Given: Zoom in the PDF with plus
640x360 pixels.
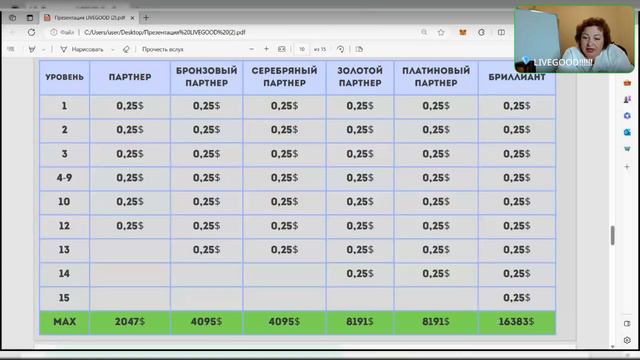Looking at the screenshot, I should tap(266, 49).
